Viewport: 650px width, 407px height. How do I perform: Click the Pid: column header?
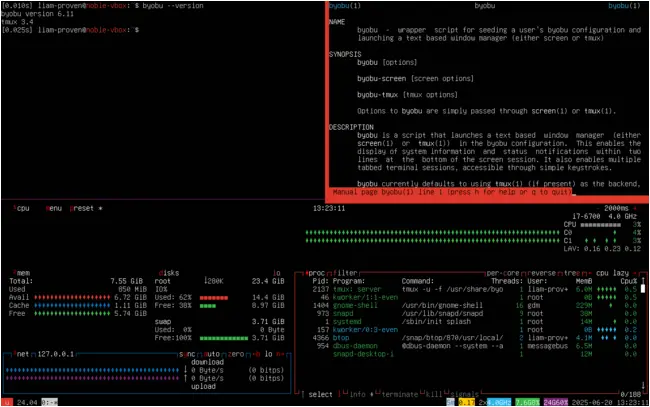pos(320,281)
